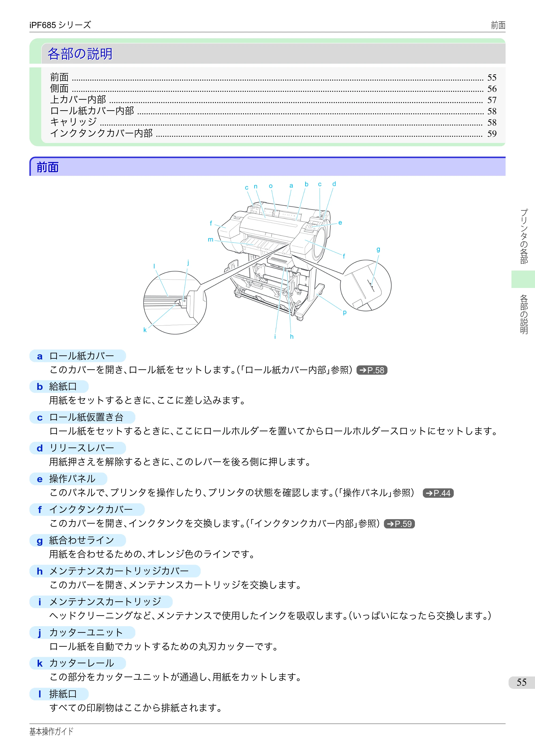The image size is (535, 756).
Task: Click callout letter 'g' in the diagram
Action: click(x=378, y=249)
